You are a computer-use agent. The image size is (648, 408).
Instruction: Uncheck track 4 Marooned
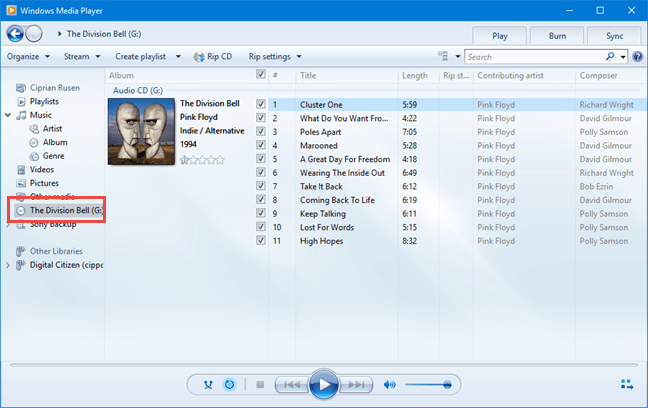[261, 145]
